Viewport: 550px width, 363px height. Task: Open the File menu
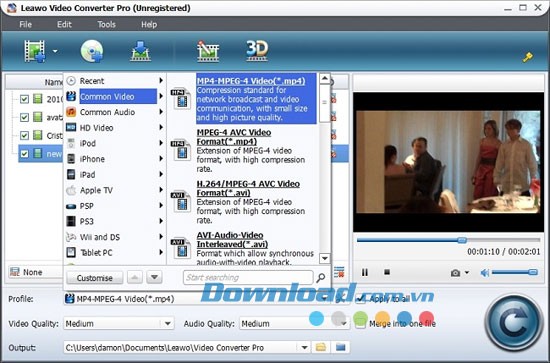point(26,25)
